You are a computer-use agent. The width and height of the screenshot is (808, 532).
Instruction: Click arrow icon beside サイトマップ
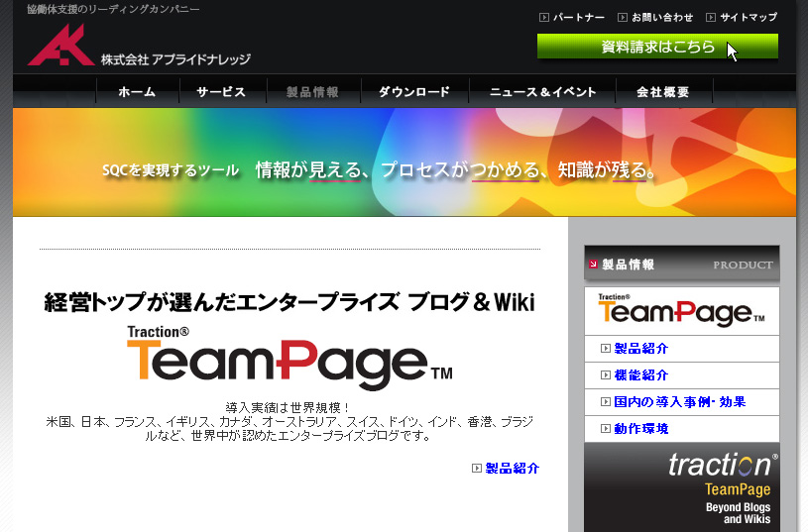point(711,18)
